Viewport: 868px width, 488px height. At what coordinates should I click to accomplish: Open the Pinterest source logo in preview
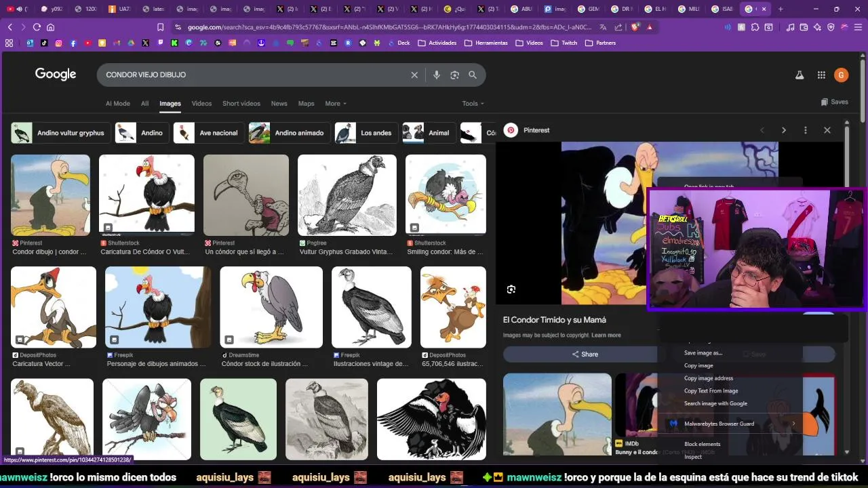pyautogui.click(x=511, y=130)
